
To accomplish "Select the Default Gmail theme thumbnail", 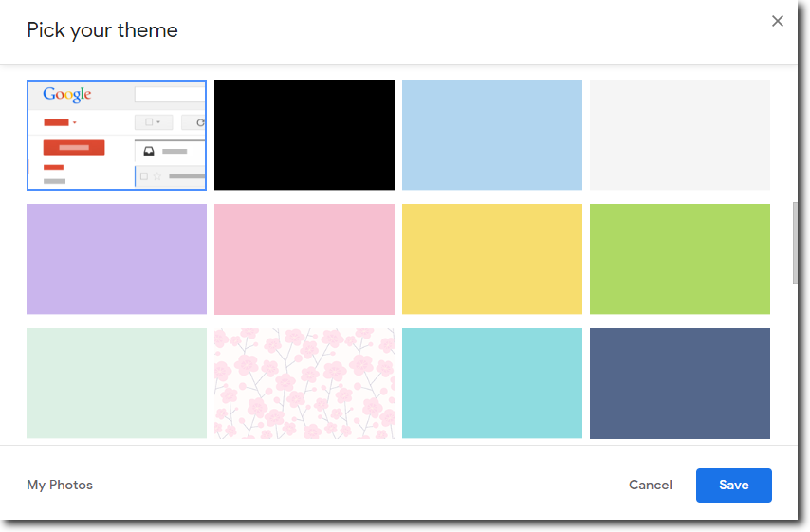I will click(117, 135).
